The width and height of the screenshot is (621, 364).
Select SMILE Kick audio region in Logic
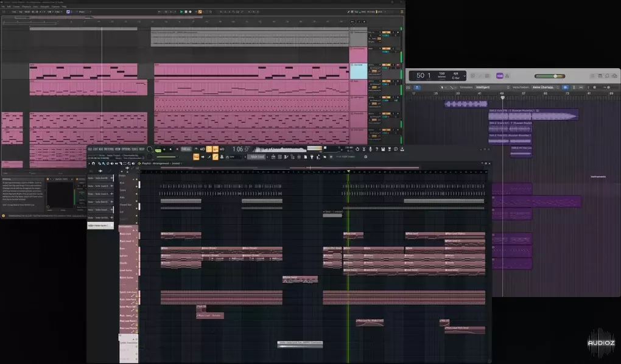pyautogui.click(x=533, y=114)
